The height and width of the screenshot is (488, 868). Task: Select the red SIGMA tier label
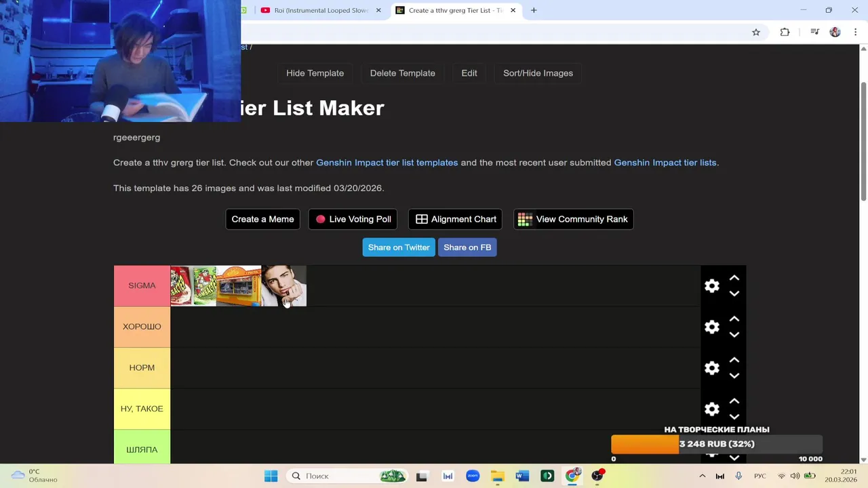[x=142, y=286]
